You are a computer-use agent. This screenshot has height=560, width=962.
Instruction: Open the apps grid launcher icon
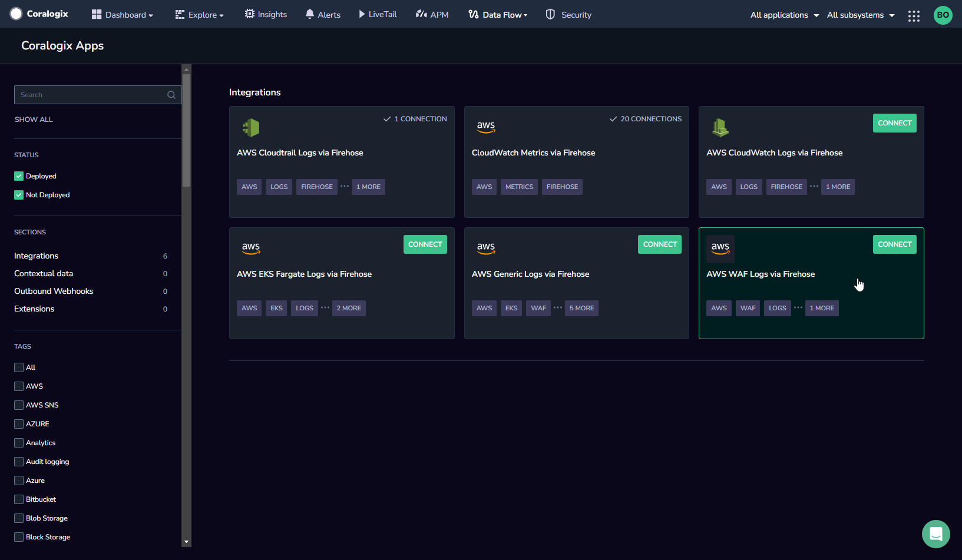tap(914, 16)
